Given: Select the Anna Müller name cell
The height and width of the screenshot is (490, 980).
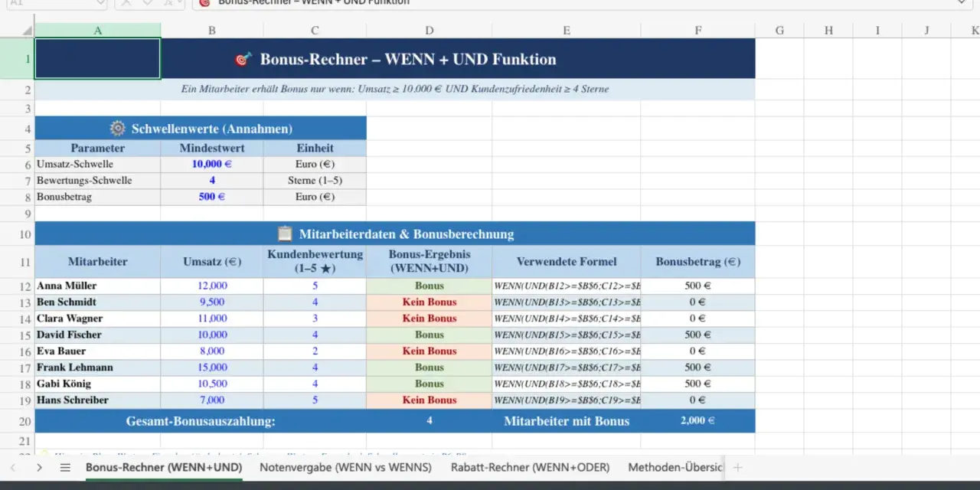Looking at the screenshot, I should (x=98, y=286).
